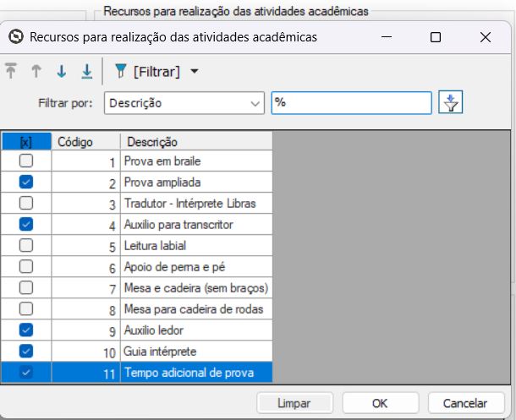
Task: Uncheck the Prova ampliada checkbox
Action: [26, 182]
